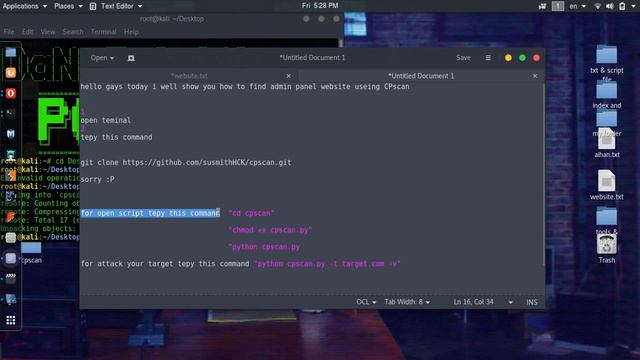Launch Opera red icon from dock

click(11, 93)
